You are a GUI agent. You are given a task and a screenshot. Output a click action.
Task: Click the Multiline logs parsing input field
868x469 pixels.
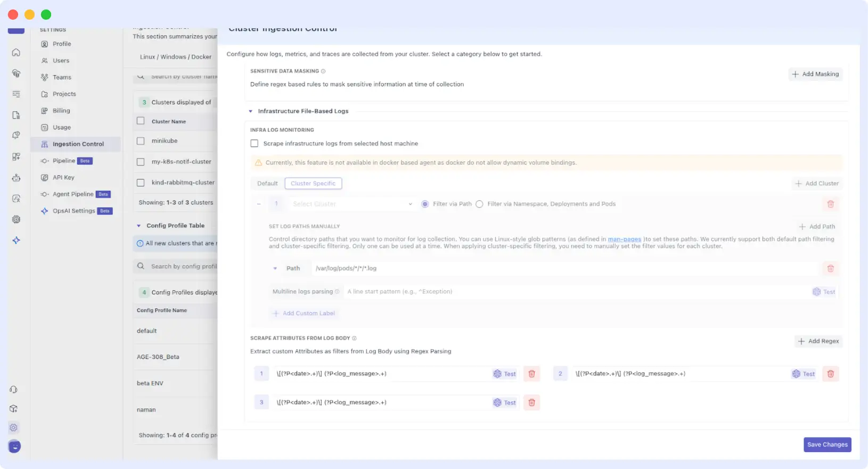575,292
